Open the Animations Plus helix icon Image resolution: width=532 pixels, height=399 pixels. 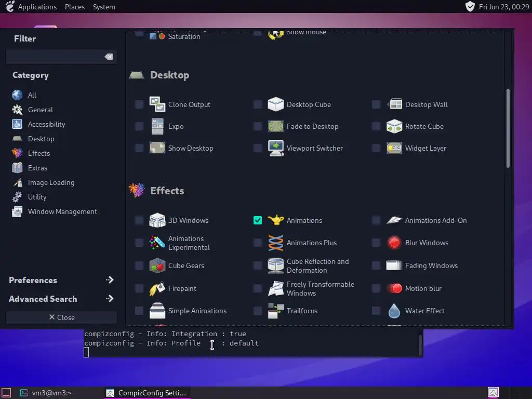click(275, 243)
